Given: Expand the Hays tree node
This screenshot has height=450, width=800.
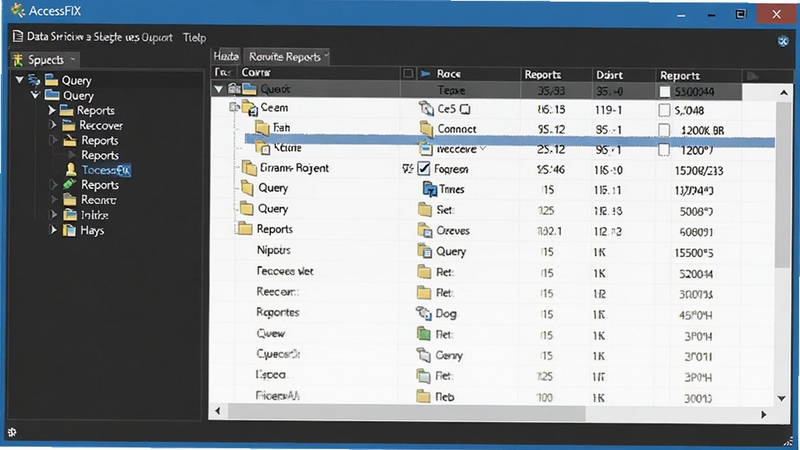Looking at the screenshot, I should coord(53,230).
